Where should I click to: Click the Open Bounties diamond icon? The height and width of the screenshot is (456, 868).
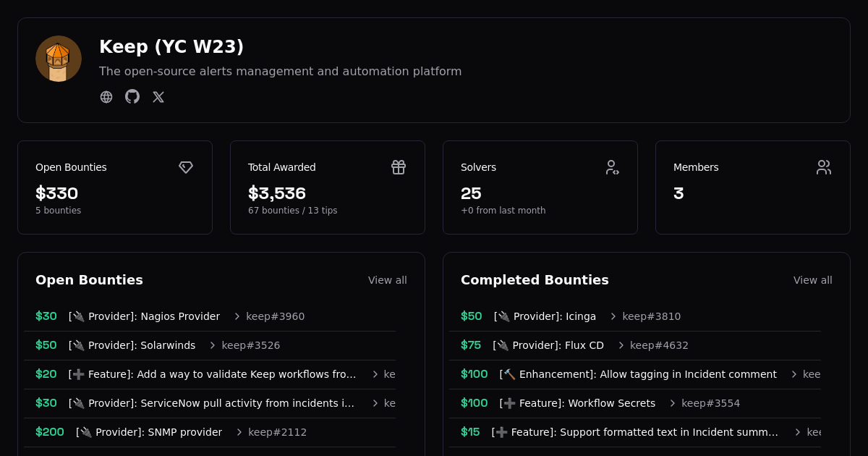click(186, 167)
